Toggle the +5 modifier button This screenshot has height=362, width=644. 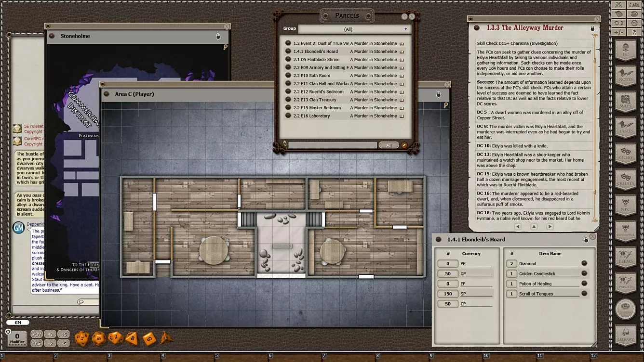pyautogui.click(x=64, y=334)
